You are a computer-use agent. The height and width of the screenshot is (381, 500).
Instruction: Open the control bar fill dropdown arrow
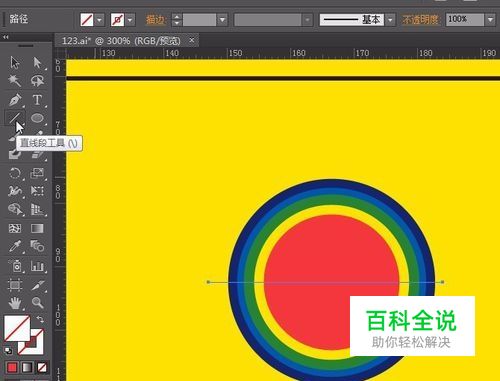(99, 20)
